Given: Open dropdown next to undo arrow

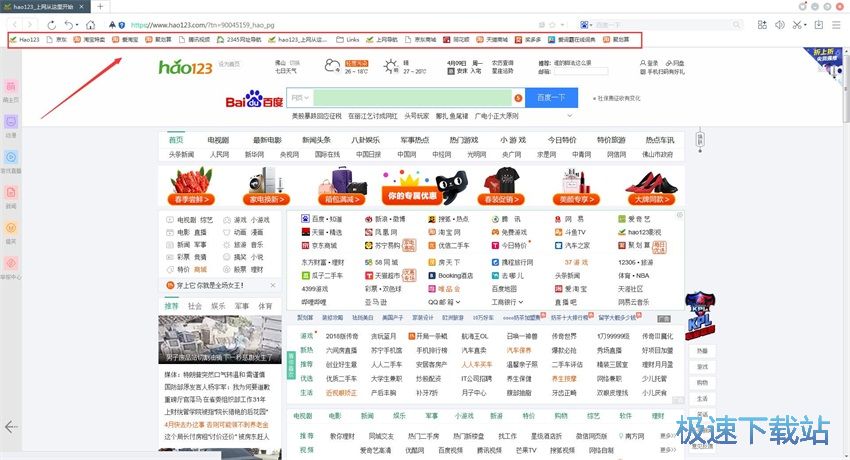Looking at the screenshot, I should point(77,25).
